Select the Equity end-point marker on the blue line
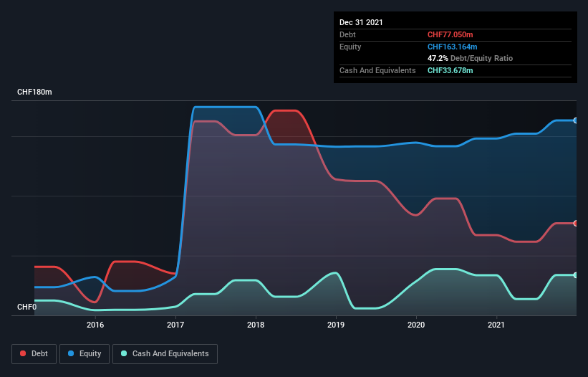Screen dimensions: 588x377 [x=576, y=120]
